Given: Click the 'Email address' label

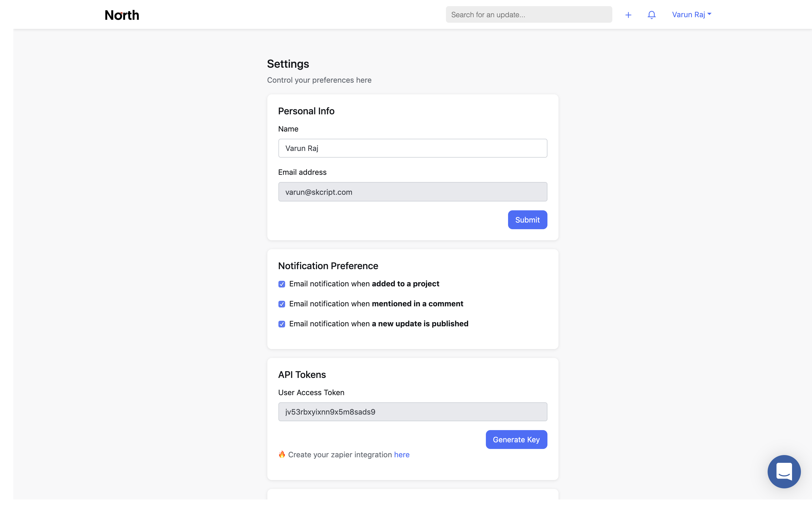Looking at the screenshot, I should click(x=302, y=172).
